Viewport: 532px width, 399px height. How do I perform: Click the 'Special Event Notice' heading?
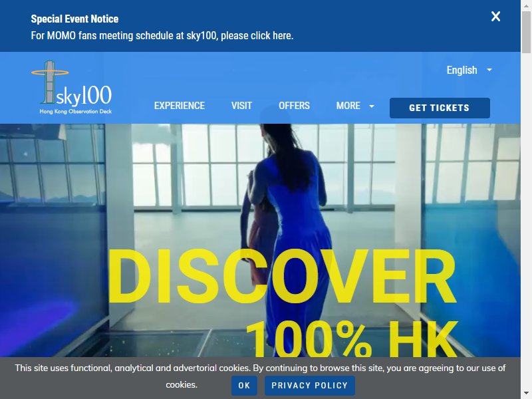point(74,19)
